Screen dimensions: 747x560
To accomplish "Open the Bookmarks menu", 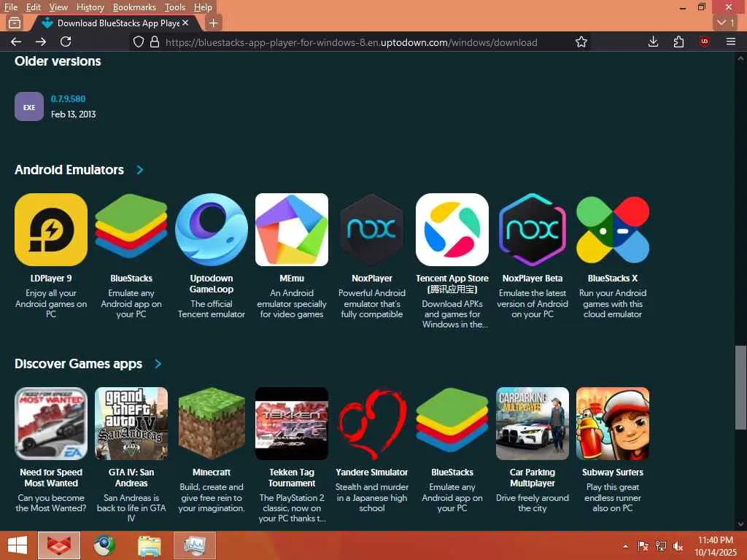I will 134,7.
